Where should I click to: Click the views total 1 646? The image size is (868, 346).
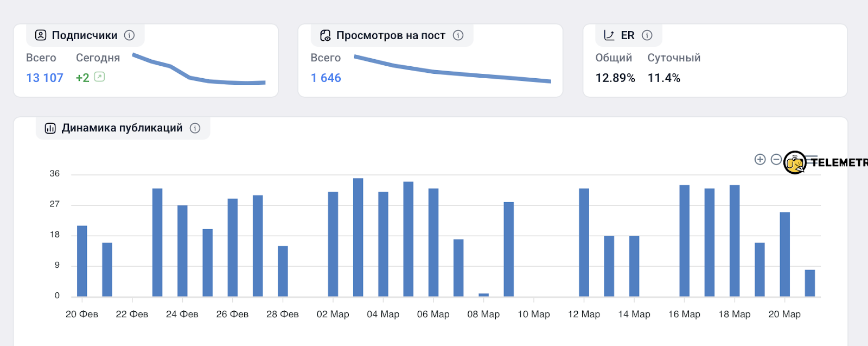(x=325, y=78)
